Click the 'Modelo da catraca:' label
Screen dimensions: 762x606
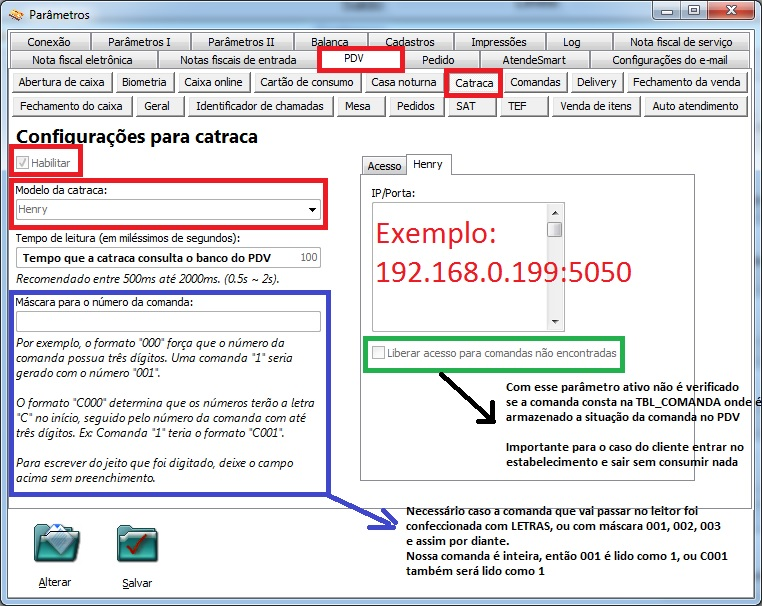(x=61, y=190)
